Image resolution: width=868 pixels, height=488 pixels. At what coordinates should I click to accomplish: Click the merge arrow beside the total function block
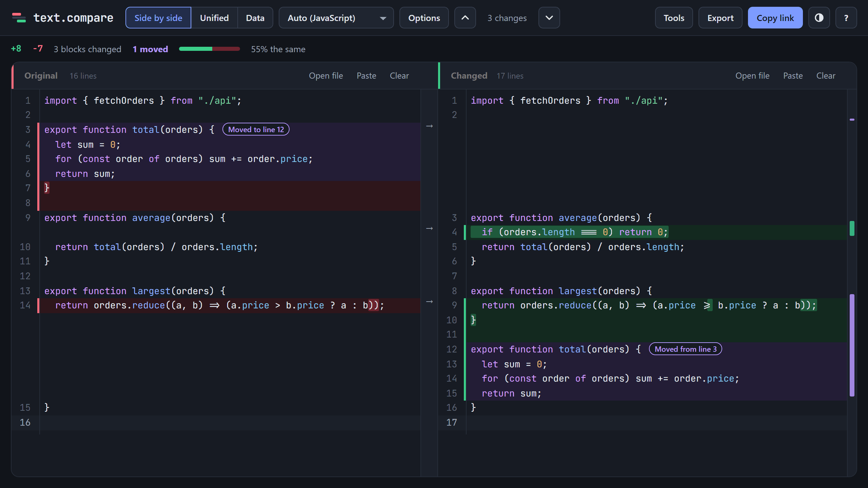pos(429,126)
